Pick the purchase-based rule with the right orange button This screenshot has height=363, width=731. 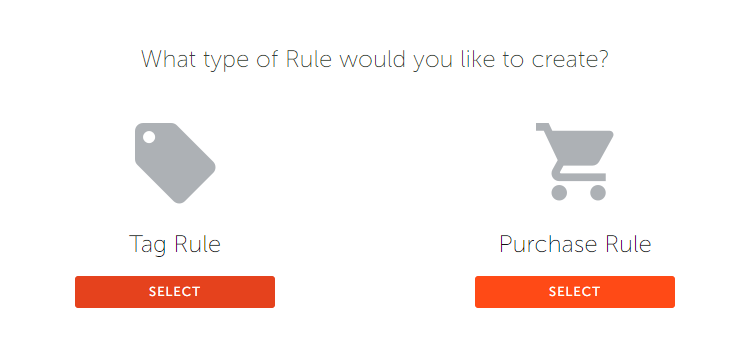pos(575,292)
